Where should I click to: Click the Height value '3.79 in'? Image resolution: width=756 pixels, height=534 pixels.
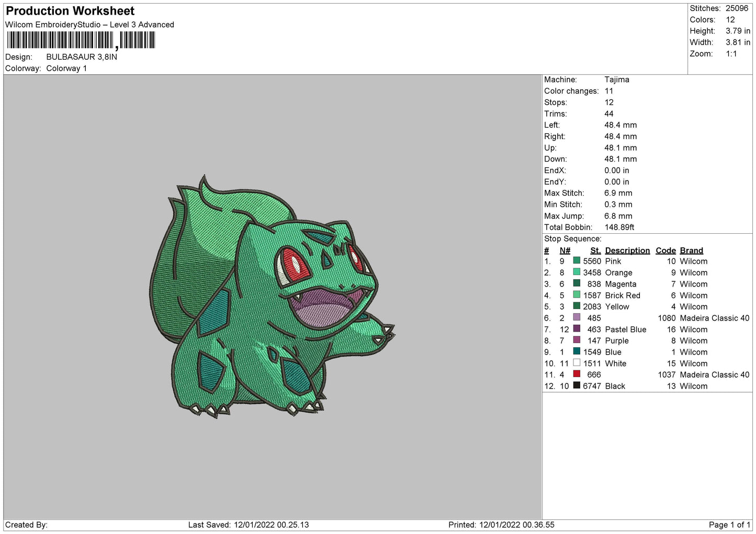click(x=738, y=31)
